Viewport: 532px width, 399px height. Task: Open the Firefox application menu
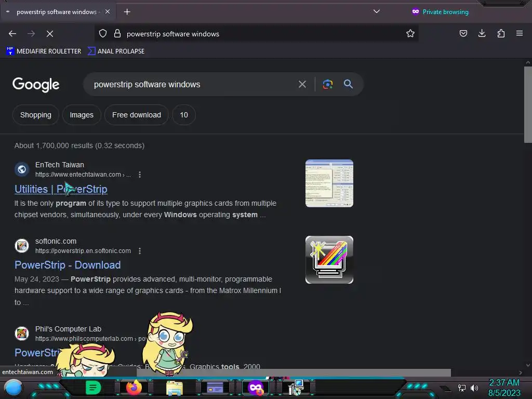pyautogui.click(x=520, y=33)
